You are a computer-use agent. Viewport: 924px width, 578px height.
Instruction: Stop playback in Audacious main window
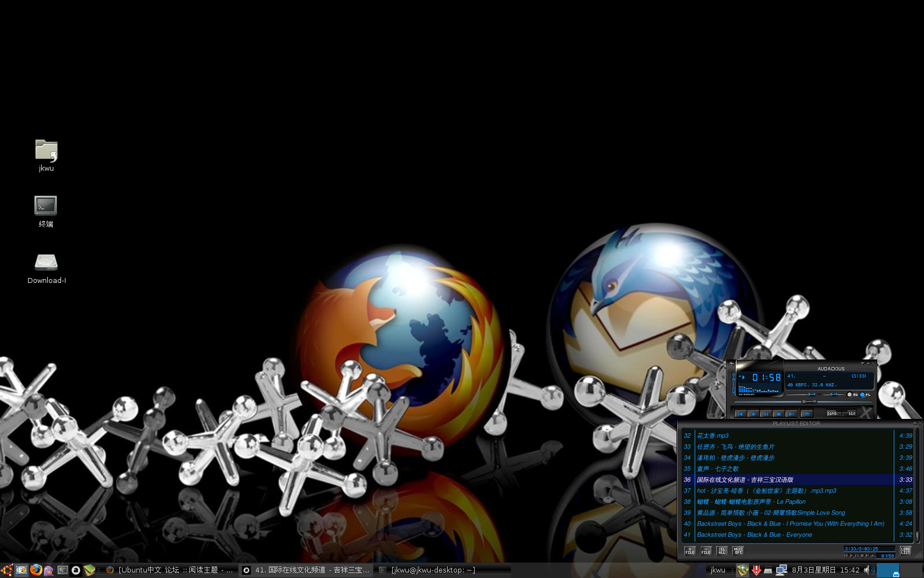[779, 414]
